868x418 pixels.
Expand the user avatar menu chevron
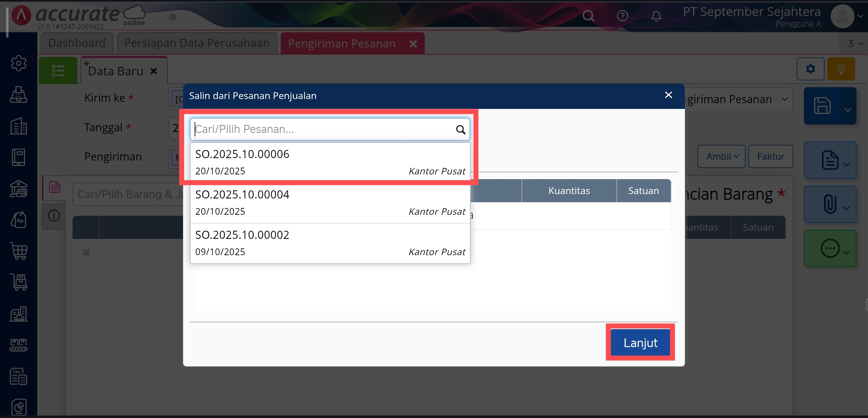861,16
